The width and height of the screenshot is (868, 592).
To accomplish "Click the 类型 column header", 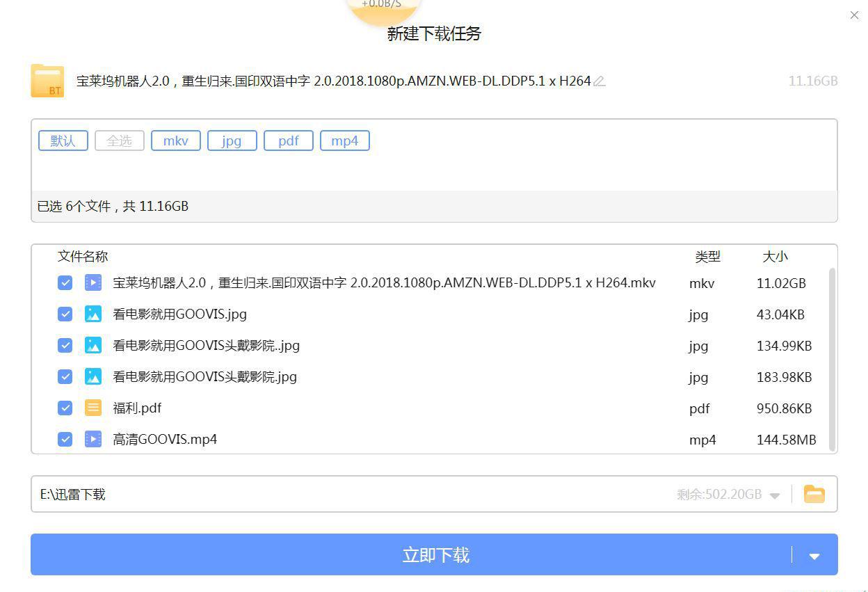I will tap(707, 257).
